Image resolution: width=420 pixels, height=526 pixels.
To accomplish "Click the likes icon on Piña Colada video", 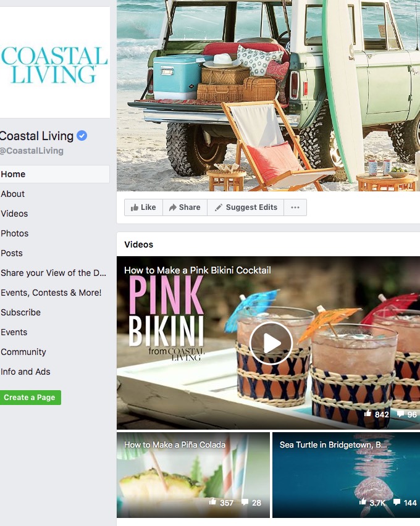I will click(212, 502).
